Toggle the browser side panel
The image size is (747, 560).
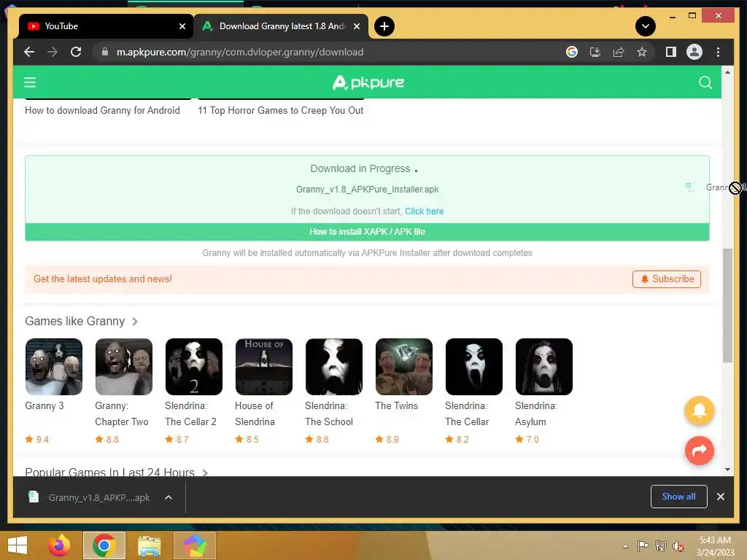[x=671, y=52]
